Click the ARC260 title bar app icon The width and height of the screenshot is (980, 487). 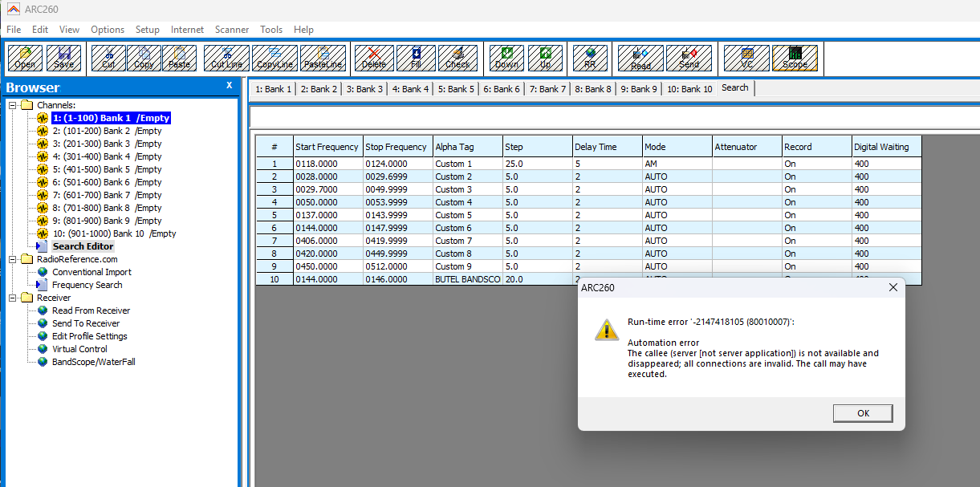click(13, 10)
